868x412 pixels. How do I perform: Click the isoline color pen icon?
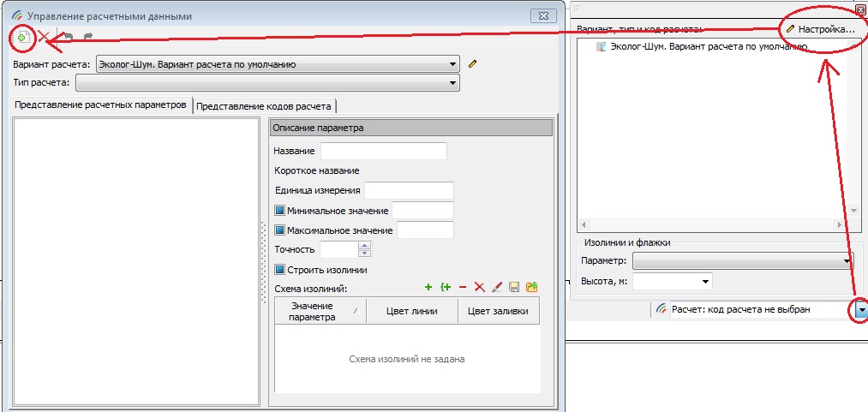497,288
